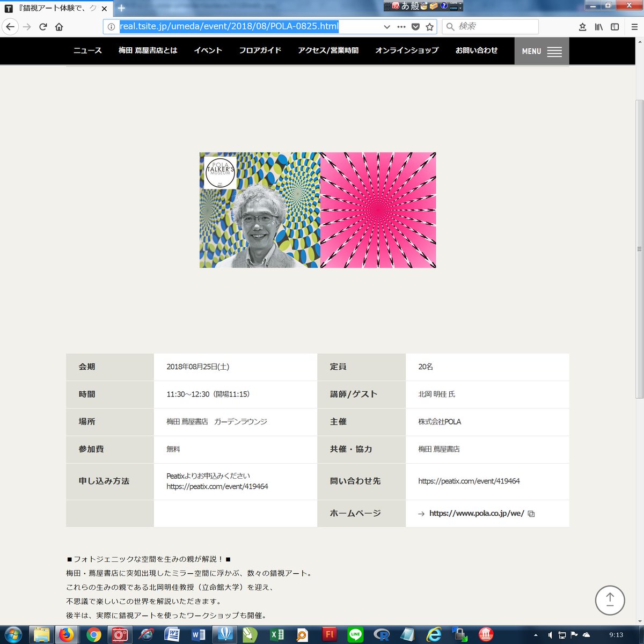Image resolution: width=644 pixels, height=644 pixels.
Task: Open the Windows Start menu
Action: [13, 634]
